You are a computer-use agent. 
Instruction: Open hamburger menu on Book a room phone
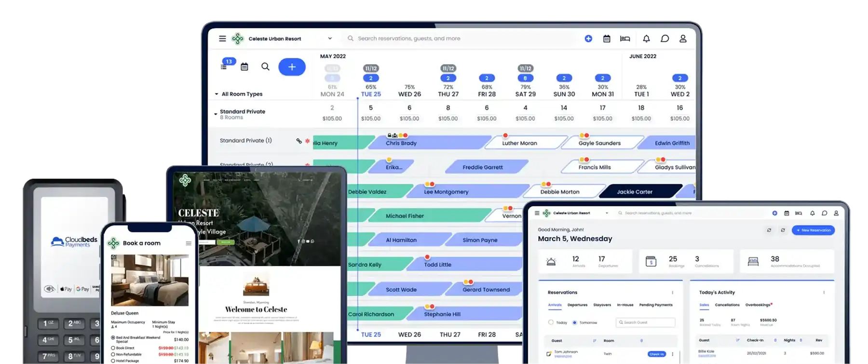pyautogui.click(x=189, y=243)
